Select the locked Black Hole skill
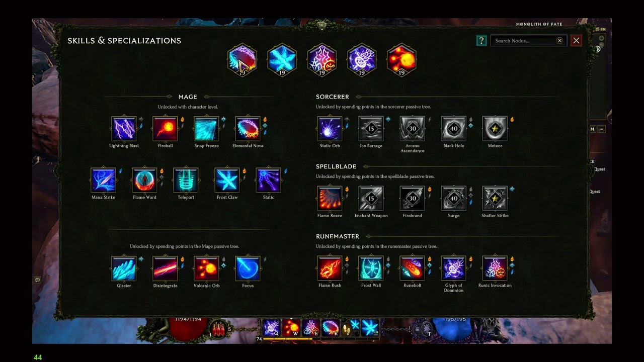 (x=453, y=129)
